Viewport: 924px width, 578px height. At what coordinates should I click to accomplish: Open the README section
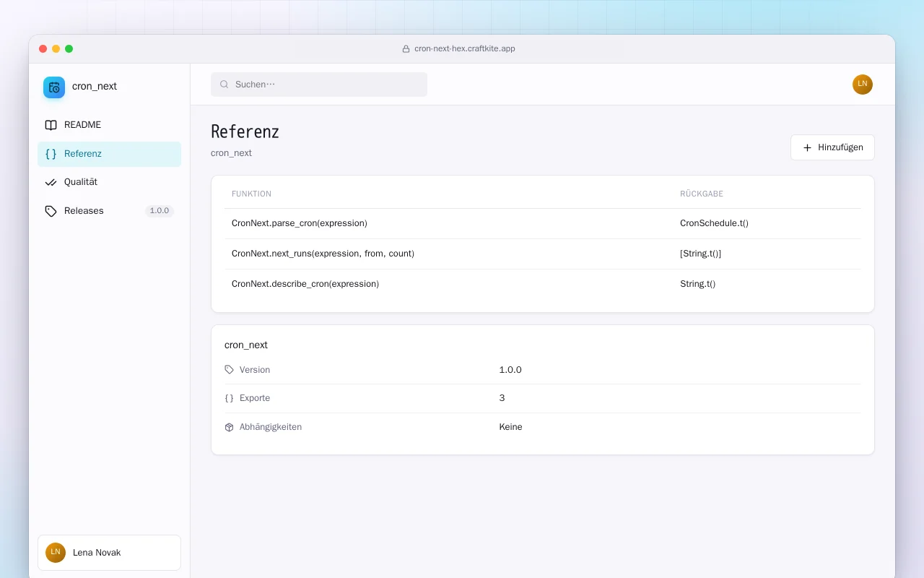109,125
